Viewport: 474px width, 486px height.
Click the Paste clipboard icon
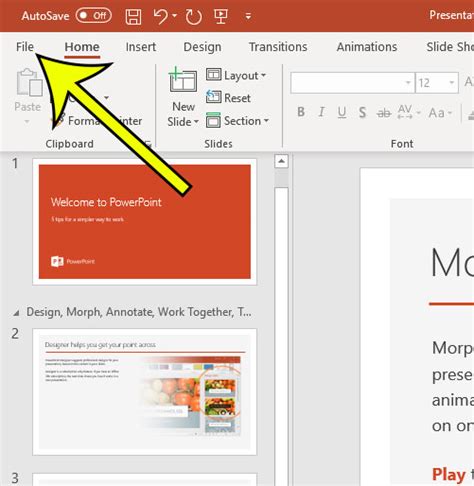pos(29,83)
